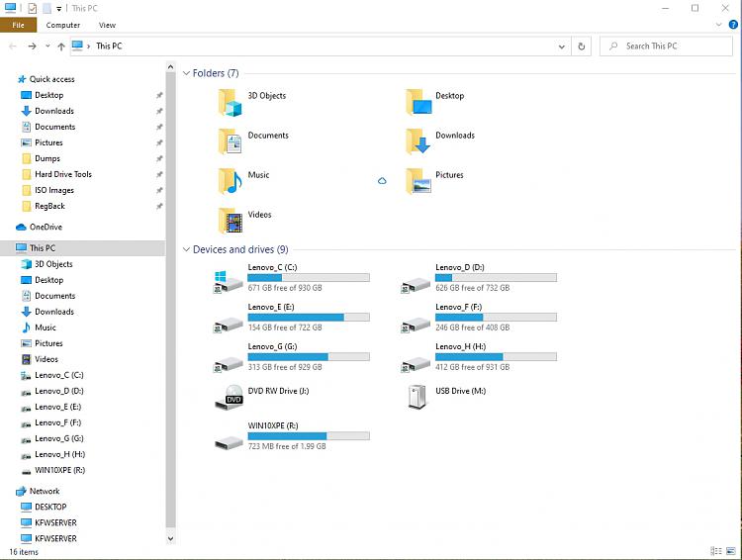Expand the ribbon with the chevron
This screenshot has height=560, width=742.
coord(719,25)
